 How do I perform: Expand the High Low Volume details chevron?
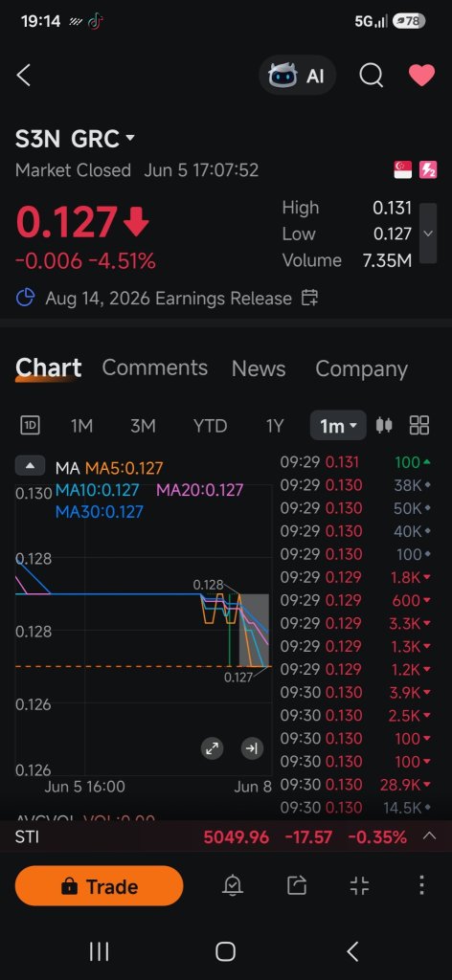428,234
